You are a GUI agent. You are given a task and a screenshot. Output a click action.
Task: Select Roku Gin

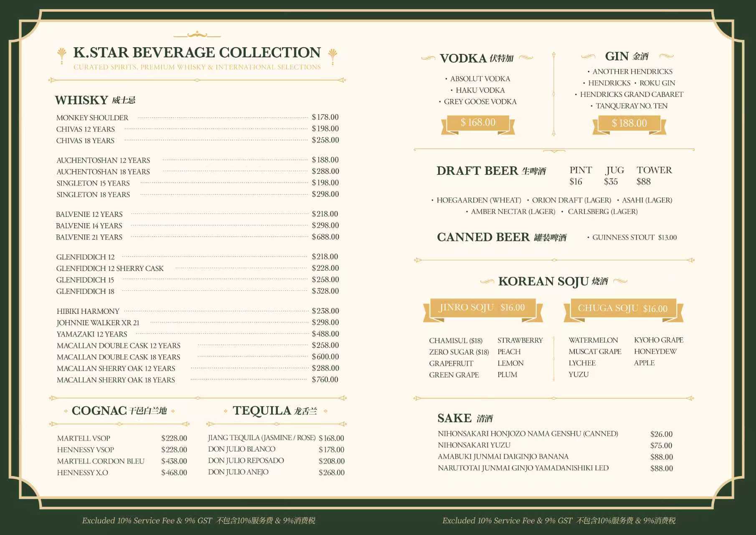pyautogui.click(x=657, y=83)
